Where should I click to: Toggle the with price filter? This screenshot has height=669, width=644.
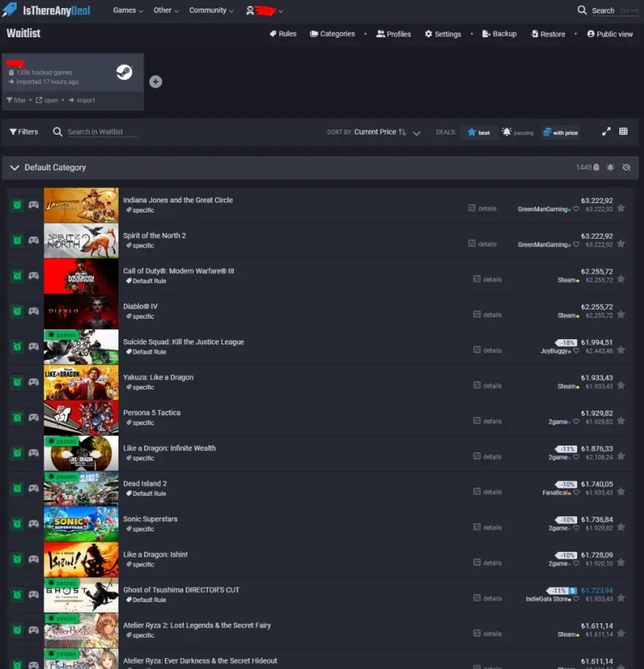click(560, 132)
